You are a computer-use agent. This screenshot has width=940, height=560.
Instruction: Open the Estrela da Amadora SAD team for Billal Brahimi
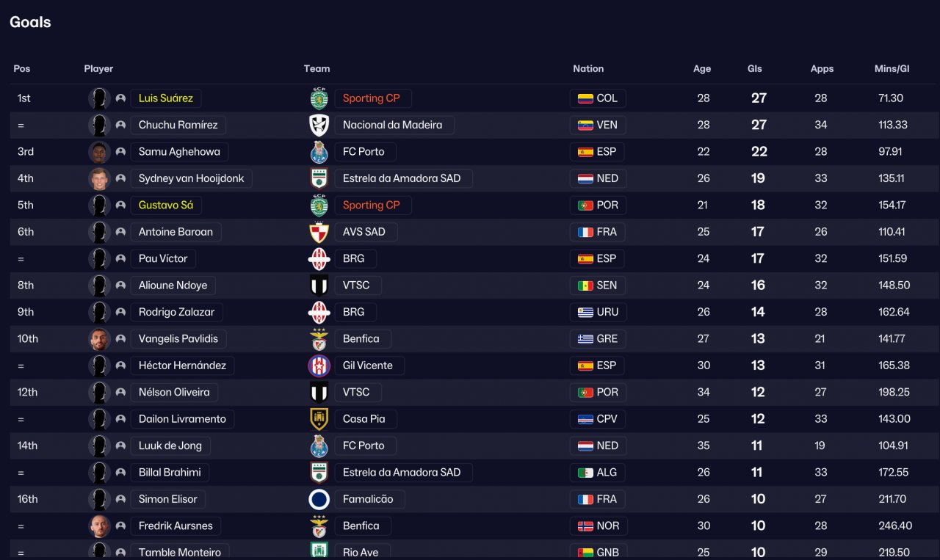pos(402,473)
